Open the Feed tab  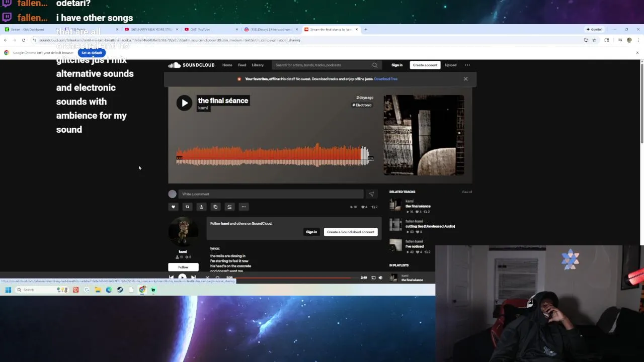pyautogui.click(x=242, y=65)
